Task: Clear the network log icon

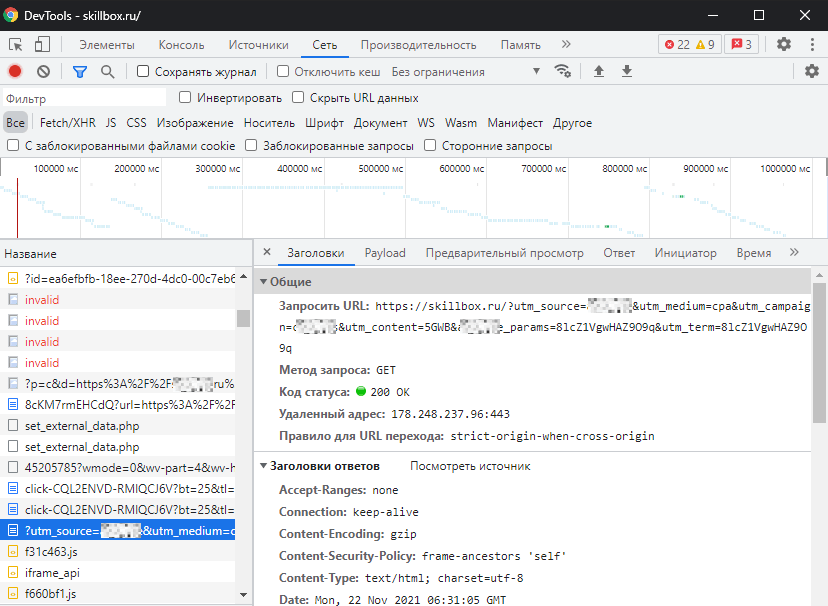Action: (x=43, y=71)
